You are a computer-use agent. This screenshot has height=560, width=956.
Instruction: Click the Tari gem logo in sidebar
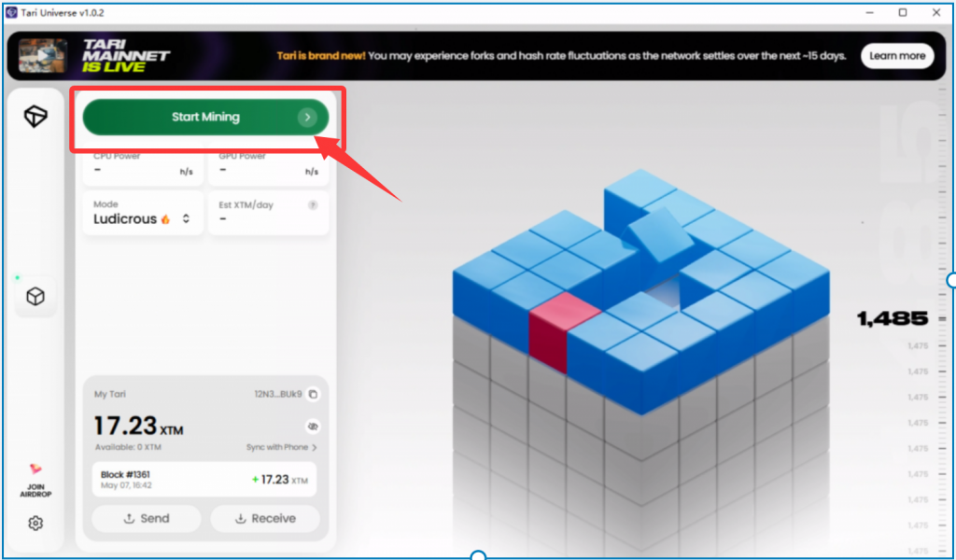click(35, 116)
